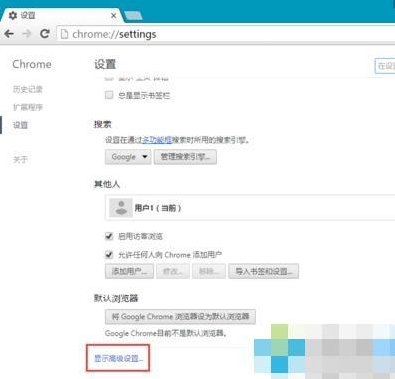This screenshot has width=395, height=379.
Task: Click the 用户1 avatar icon
Action: pos(121,208)
